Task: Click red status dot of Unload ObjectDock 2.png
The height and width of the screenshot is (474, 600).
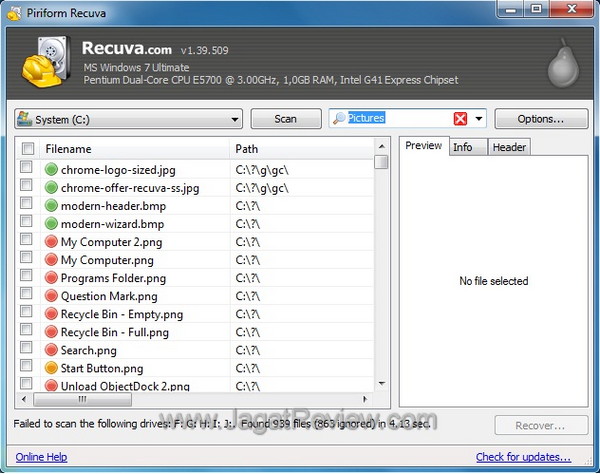Action: 51,385
